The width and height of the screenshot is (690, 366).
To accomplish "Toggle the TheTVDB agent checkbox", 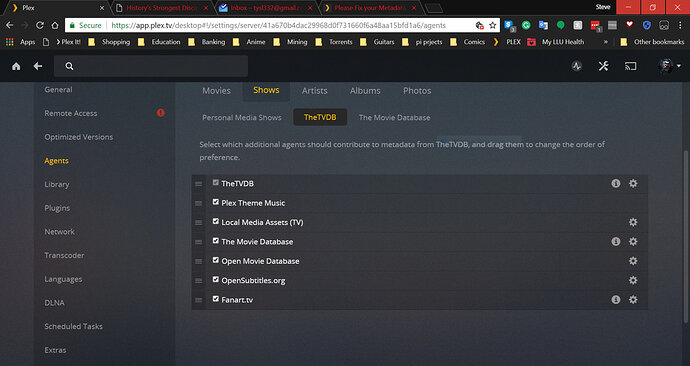I will (216, 183).
